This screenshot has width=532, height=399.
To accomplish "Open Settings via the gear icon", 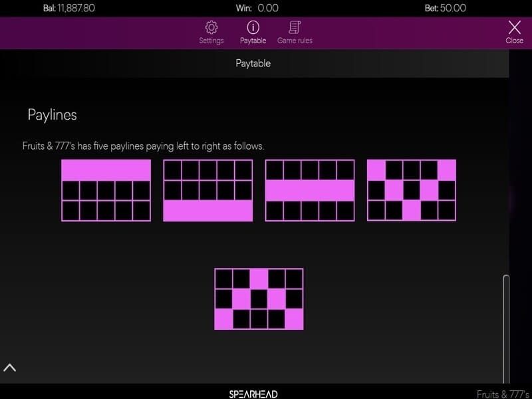I will click(211, 27).
